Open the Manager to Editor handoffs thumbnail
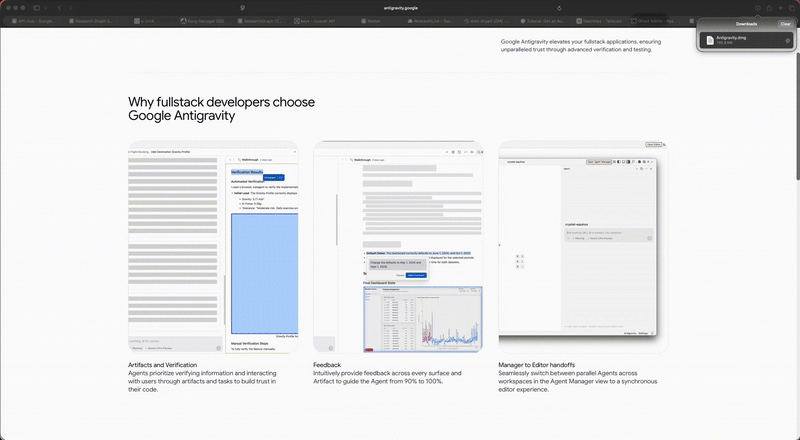 (584, 247)
